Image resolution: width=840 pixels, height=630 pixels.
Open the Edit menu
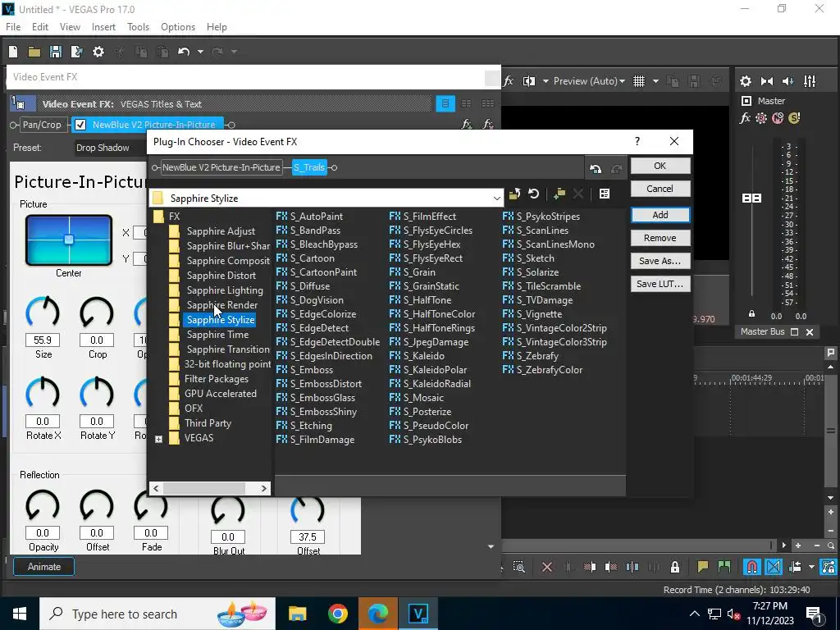coord(40,27)
